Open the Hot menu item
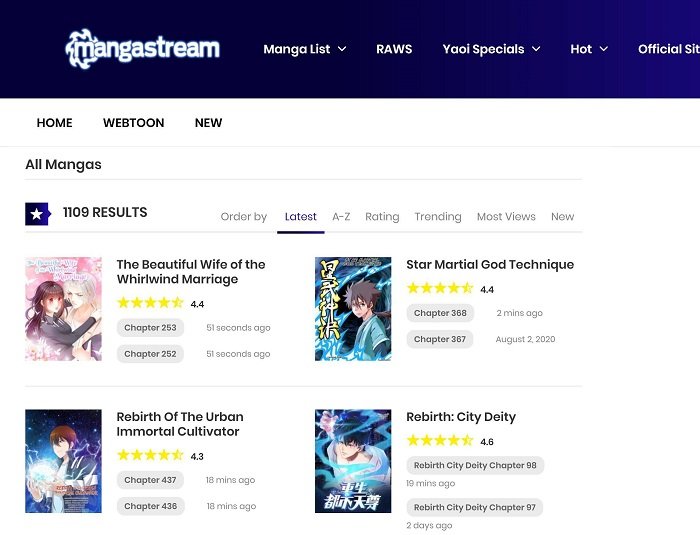This screenshot has width=700, height=535. pos(581,49)
